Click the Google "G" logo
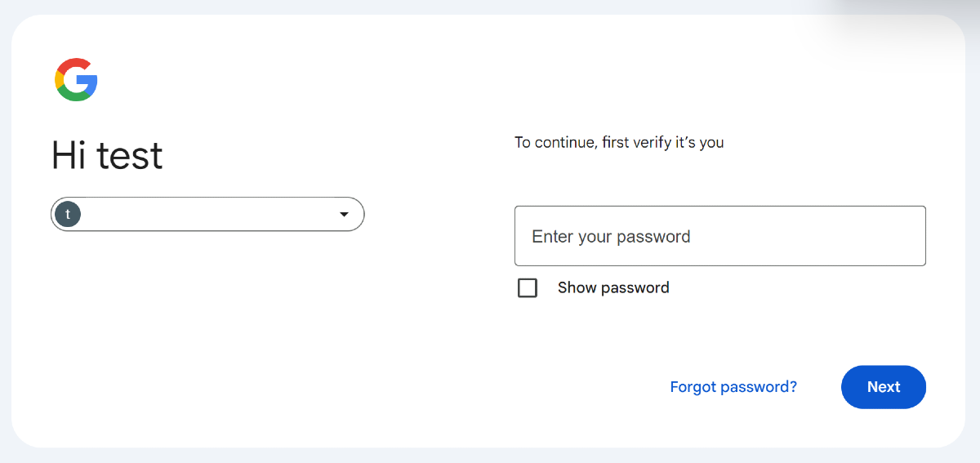Image resolution: width=980 pixels, height=463 pixels. point(76,80)
